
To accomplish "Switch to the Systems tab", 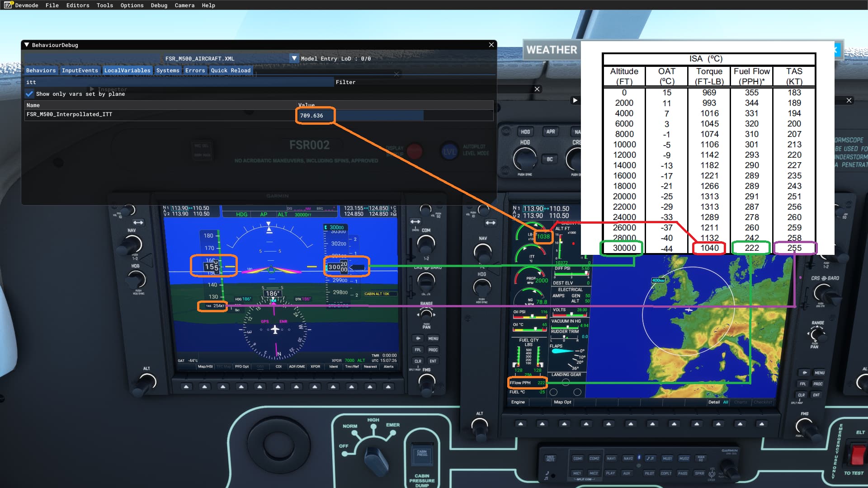I will point(168,70).
